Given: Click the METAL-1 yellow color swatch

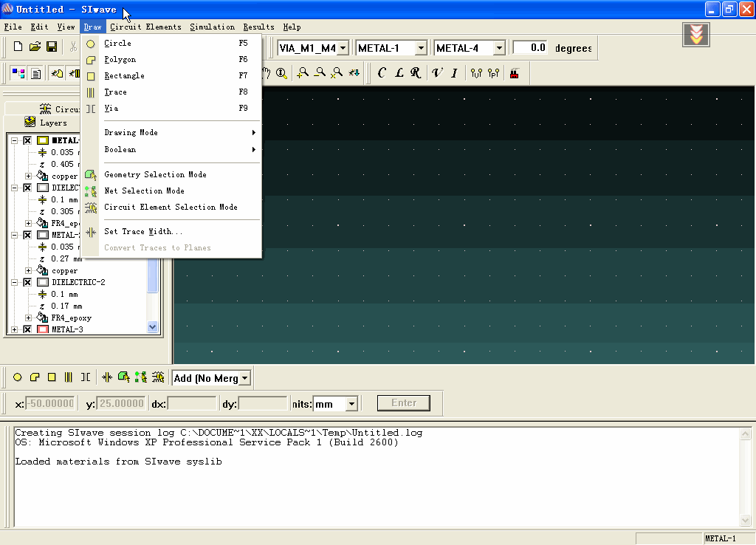Looking at the screenshot, I should coord(43,140).
